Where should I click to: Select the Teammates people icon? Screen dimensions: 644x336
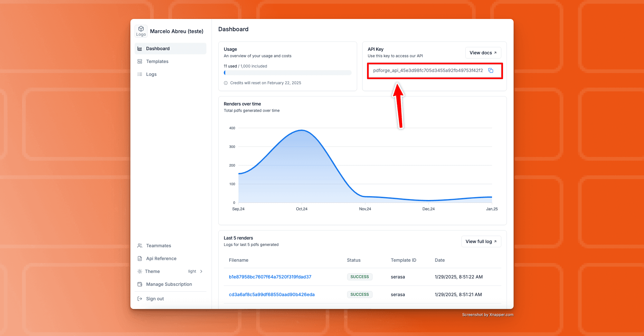(x=140, y=245)
